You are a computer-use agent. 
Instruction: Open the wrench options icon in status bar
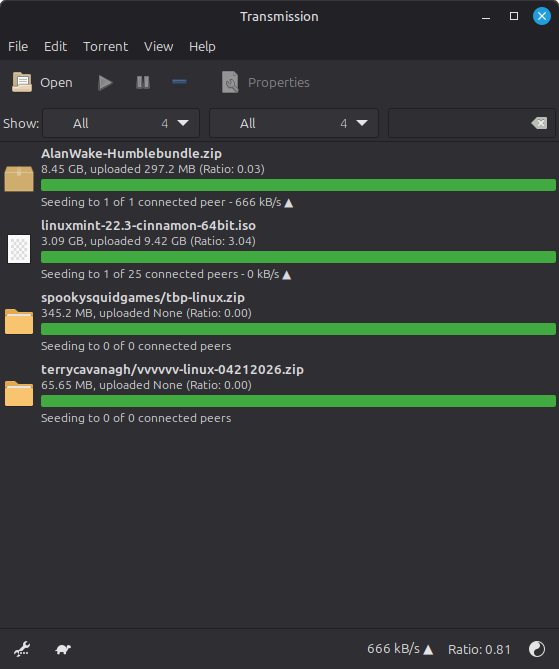tap(22, 649)
